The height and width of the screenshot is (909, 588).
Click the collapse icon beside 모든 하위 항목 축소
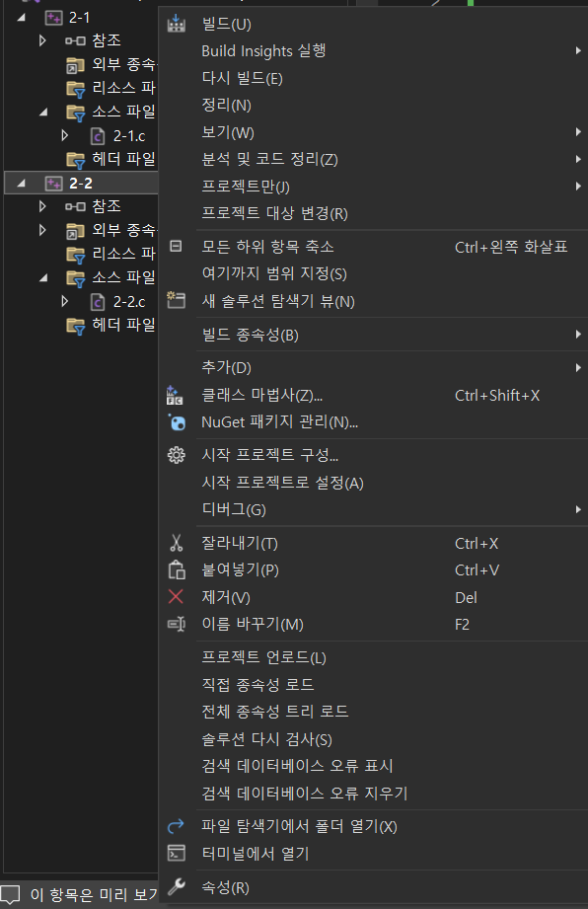point(176,247)
